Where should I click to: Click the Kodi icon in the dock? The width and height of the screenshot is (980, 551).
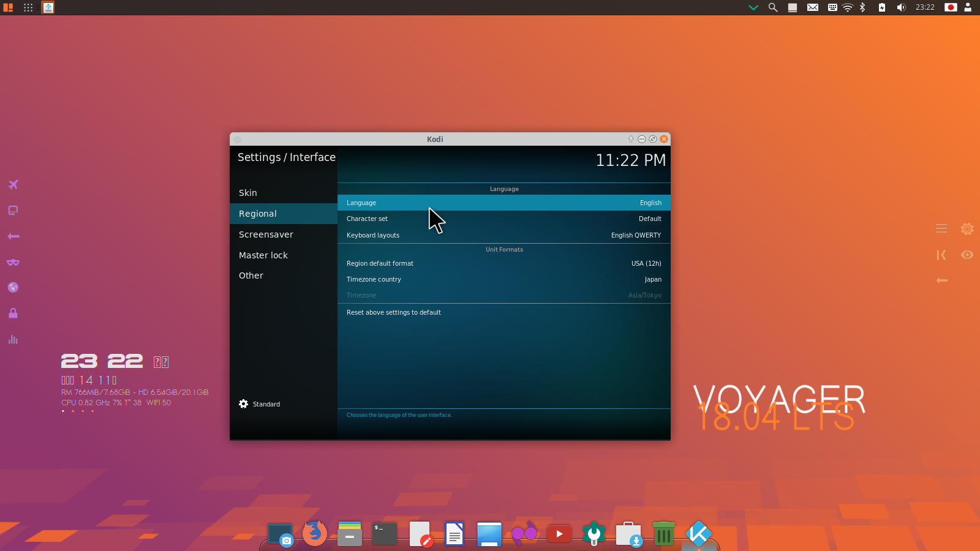(x=698, y=534)
